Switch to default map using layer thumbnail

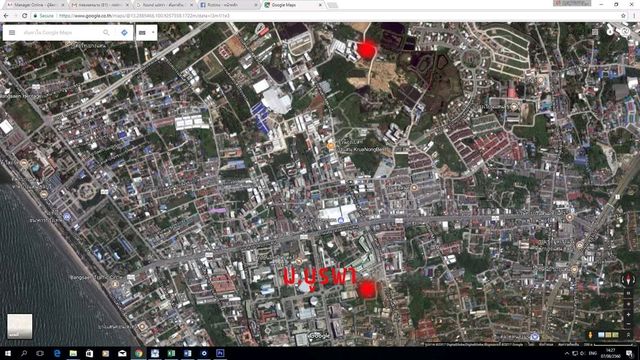coord(20,326)
